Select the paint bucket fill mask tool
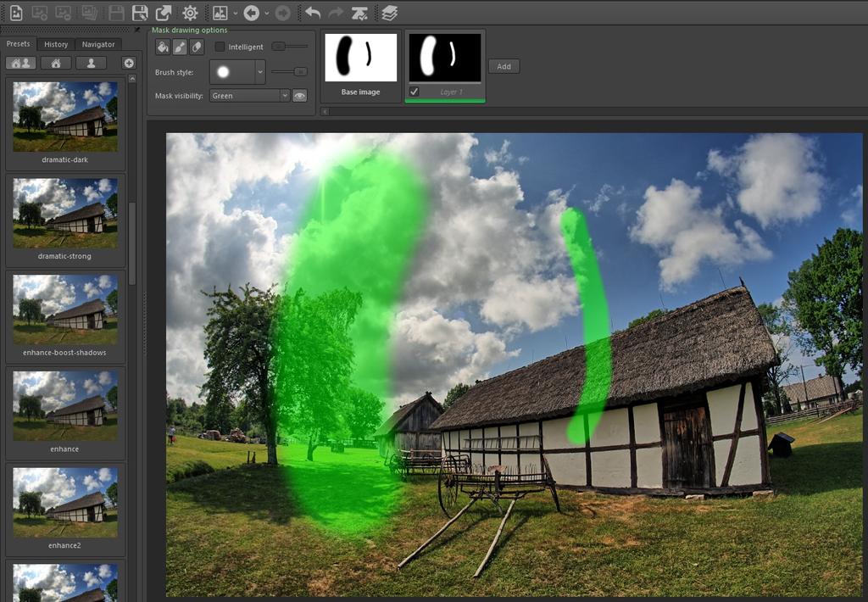868x602 pixels. [x=163, y=47]
